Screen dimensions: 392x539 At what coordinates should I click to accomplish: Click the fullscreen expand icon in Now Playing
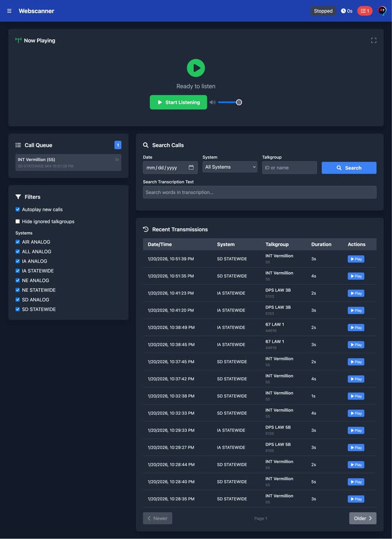click(374, 41)
